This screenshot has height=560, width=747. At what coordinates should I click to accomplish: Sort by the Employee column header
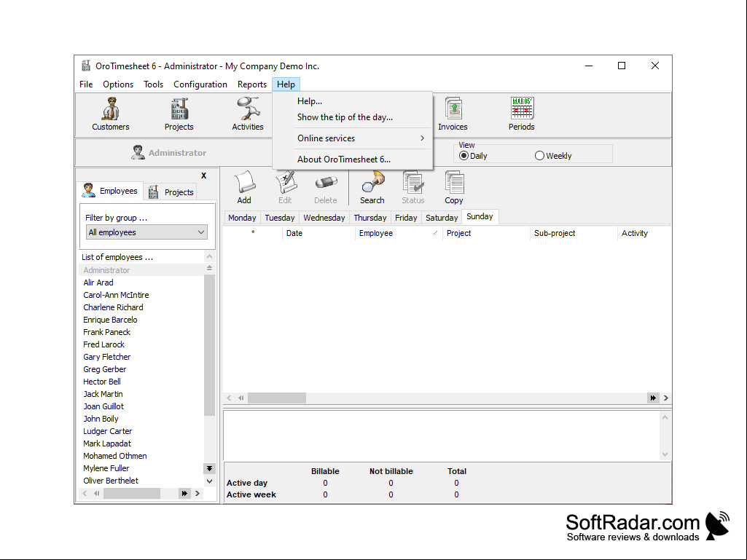point(399,233)
